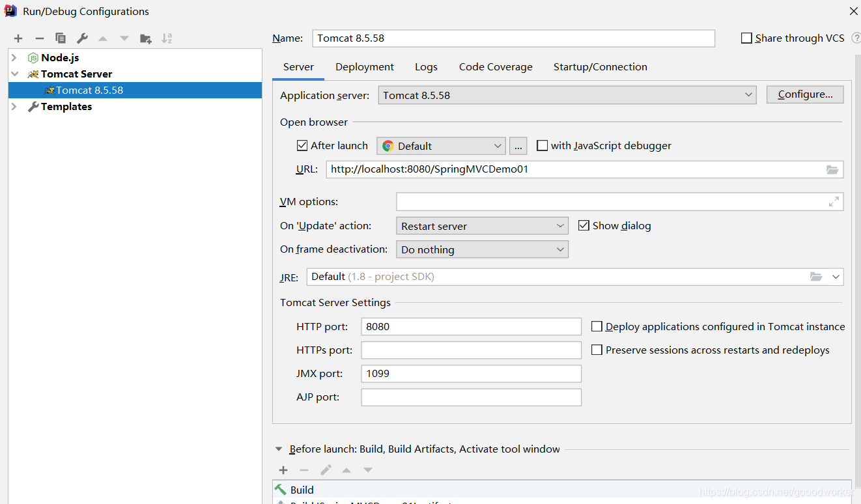
Task: Add before launch task plus icon
Action: click(283, 470)
